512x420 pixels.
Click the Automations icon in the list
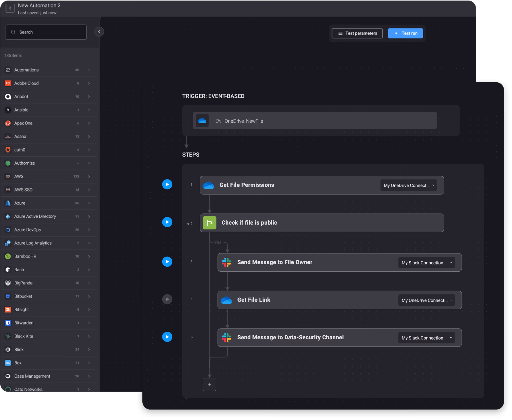pos(8,70)
